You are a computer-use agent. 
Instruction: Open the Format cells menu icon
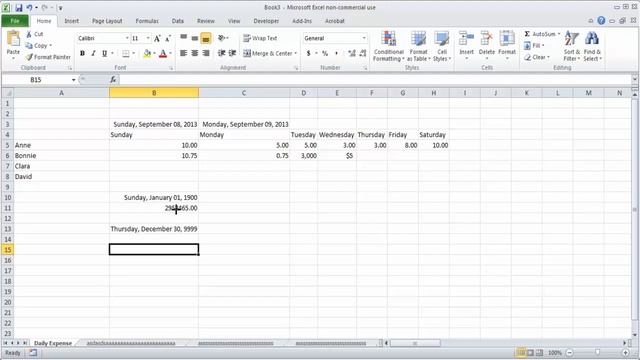click(x=507, y=39)
